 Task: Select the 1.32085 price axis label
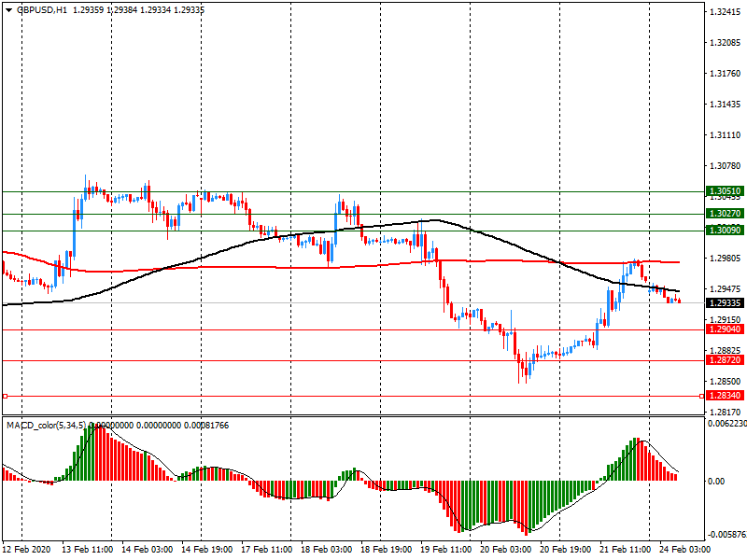coord(726,43)
